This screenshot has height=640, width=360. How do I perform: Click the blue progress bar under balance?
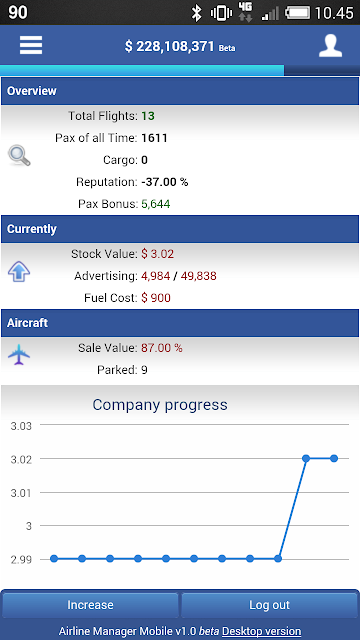pos(142,70)
